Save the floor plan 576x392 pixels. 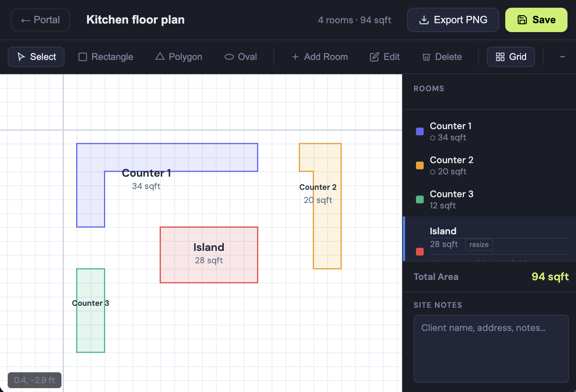pos(536,20)
